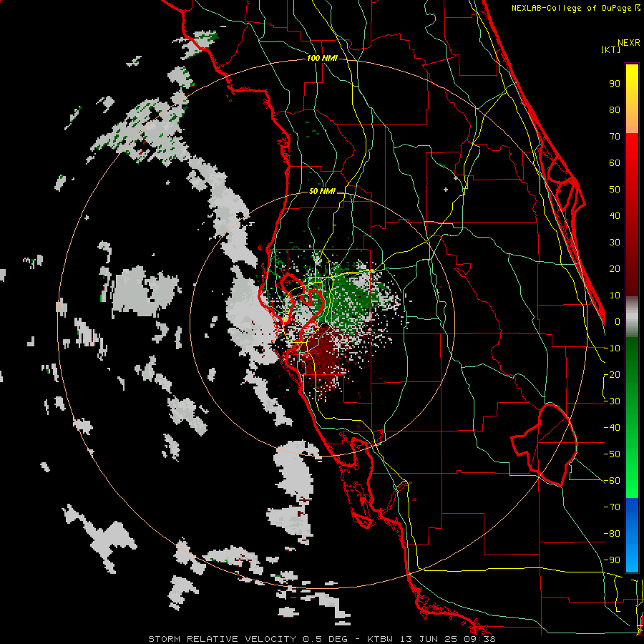Image resolution: width=644 pixels, height=644 pixels.
Task: Click the NEXLAB-College of DuPage title text
Action: (x=572, y=8)
